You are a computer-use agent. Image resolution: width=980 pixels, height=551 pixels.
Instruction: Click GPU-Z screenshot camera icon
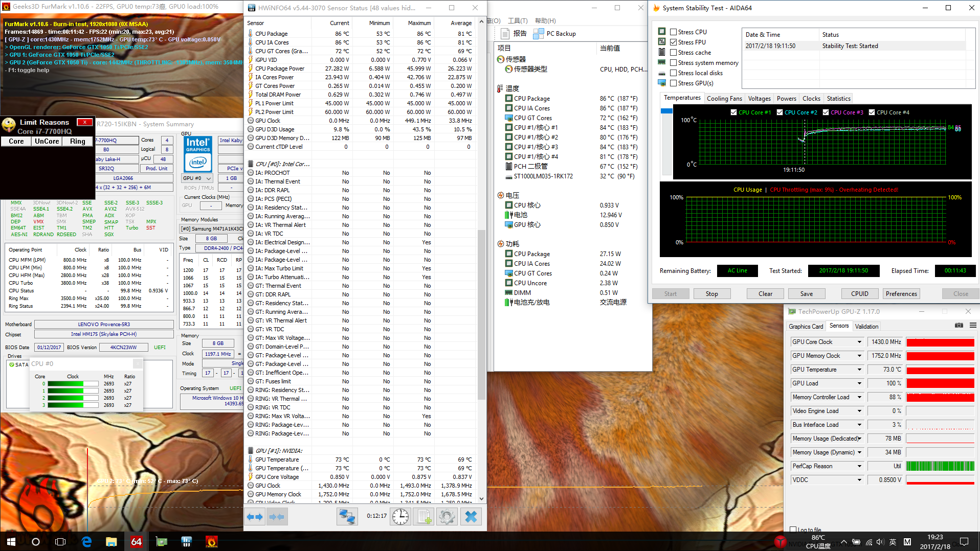[x=959, y=326]
